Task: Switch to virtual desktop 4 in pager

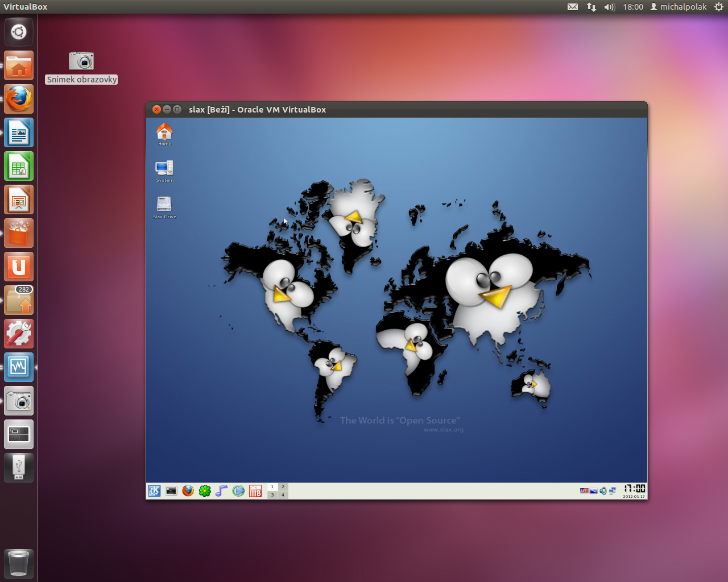Action: (283, 495)
